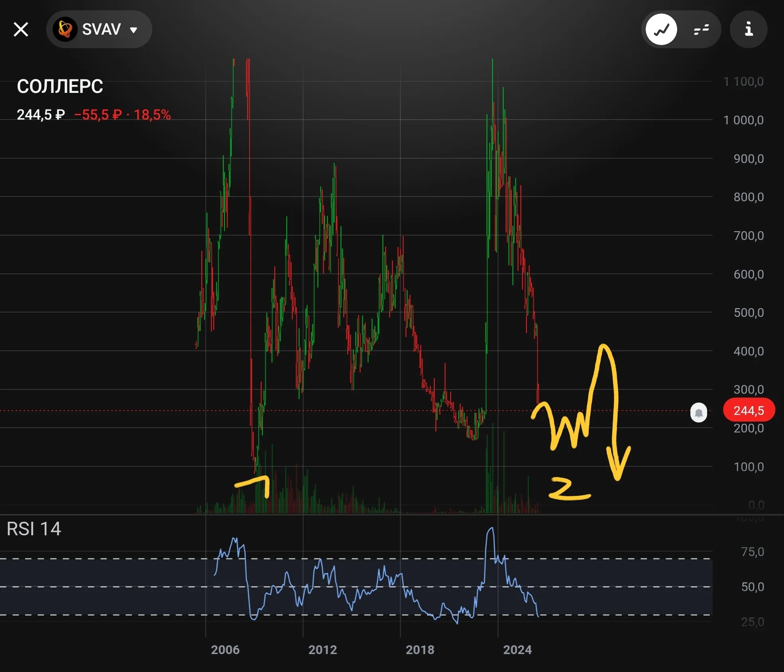Switch to line chart mode
Viewport: 784px width, 672px height.
pyautogui.click(x=661, y=29)
